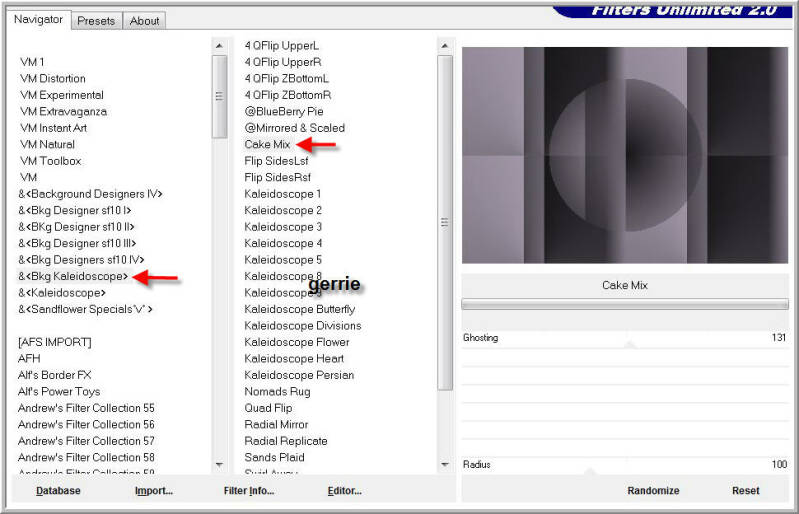Screen dimensions: 799x514
Task: Select Andrew's Filter Collection 58
Action: pos(86,457)
